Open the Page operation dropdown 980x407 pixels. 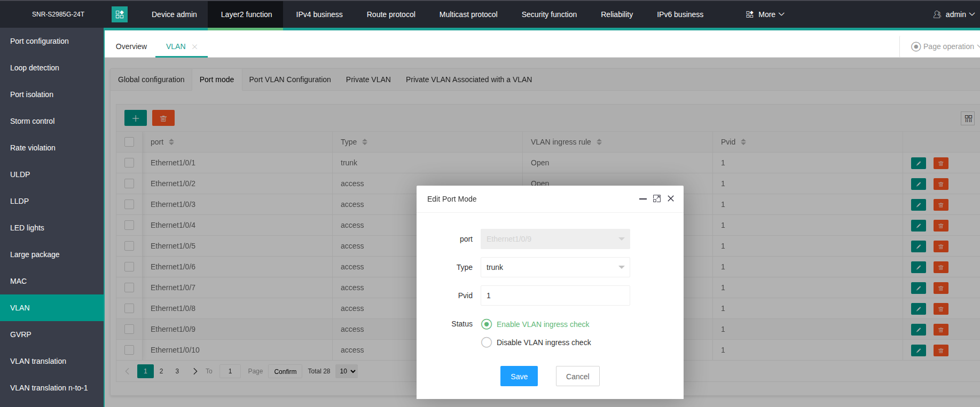(945, 46)
